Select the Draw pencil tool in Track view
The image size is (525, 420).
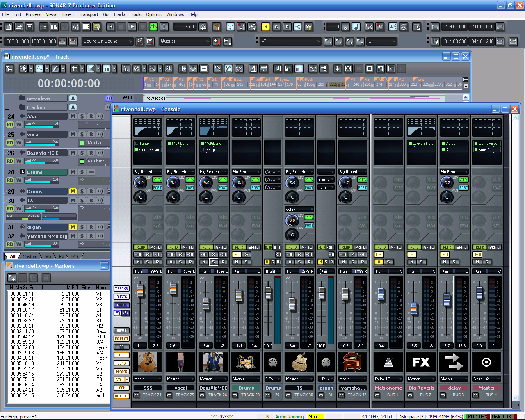55,68
